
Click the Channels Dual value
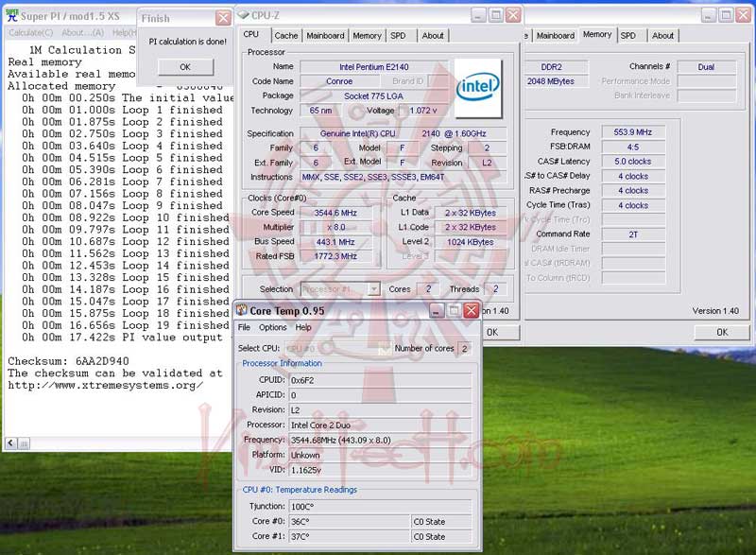pyautogui.click(x=706, y=67)
